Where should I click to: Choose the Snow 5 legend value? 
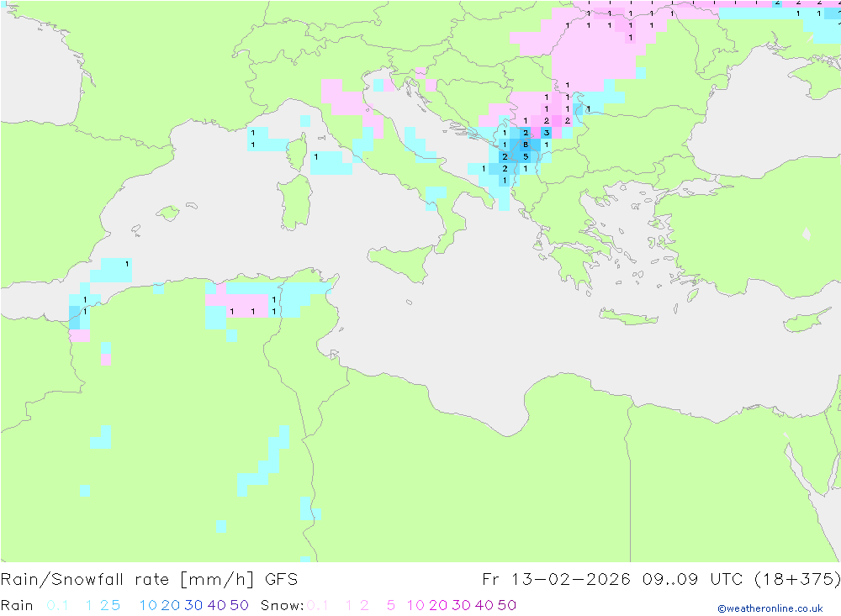coord(391,605)
